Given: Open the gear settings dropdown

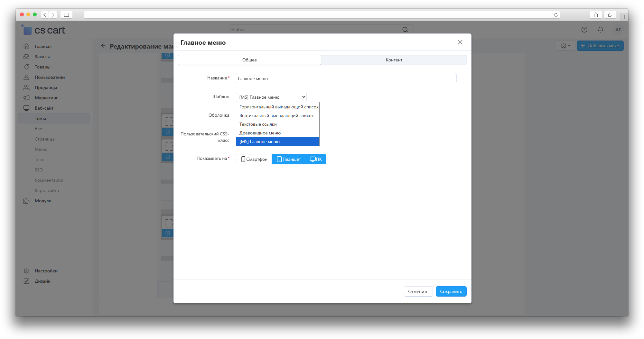Looking at the screenshot, I should point(565,46).
